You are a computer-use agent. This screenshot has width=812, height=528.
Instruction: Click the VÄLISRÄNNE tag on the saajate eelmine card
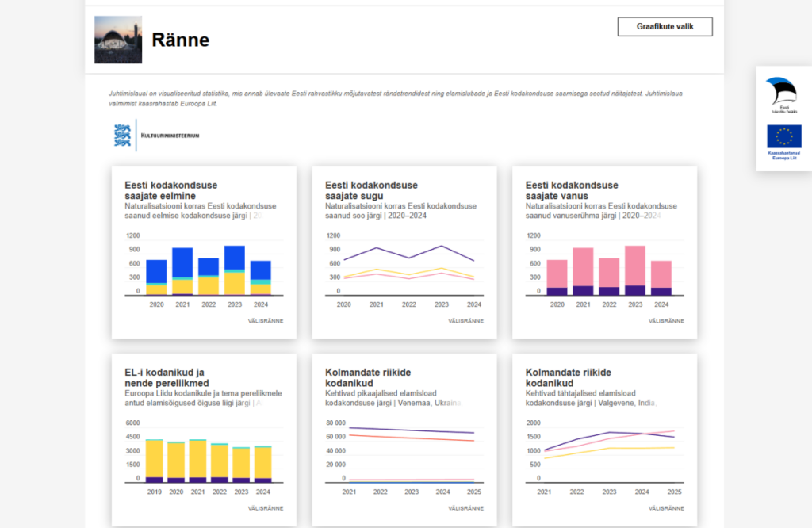pos(266,321)
